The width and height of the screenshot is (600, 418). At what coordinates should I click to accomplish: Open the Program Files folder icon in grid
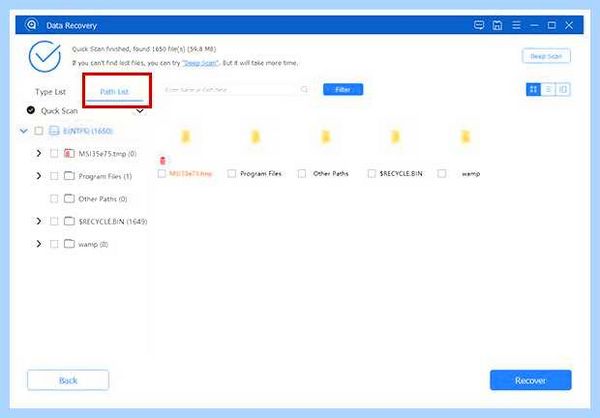coord(255,137)
